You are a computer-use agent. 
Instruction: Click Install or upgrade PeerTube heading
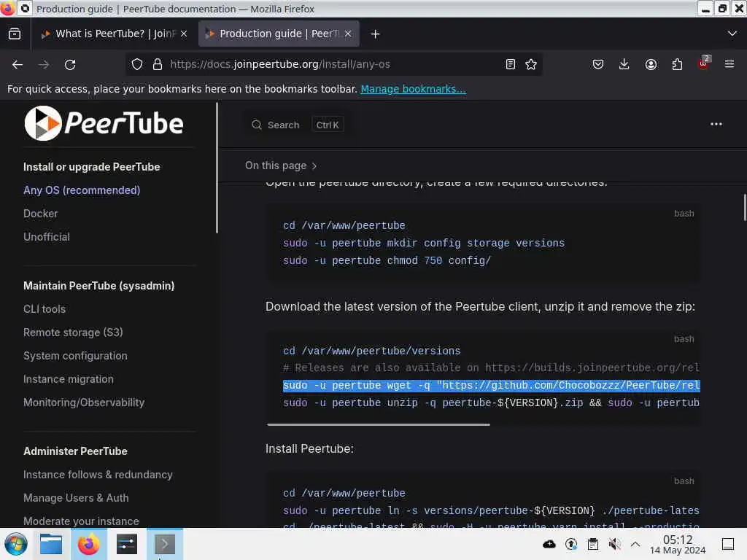coord(91,167)
